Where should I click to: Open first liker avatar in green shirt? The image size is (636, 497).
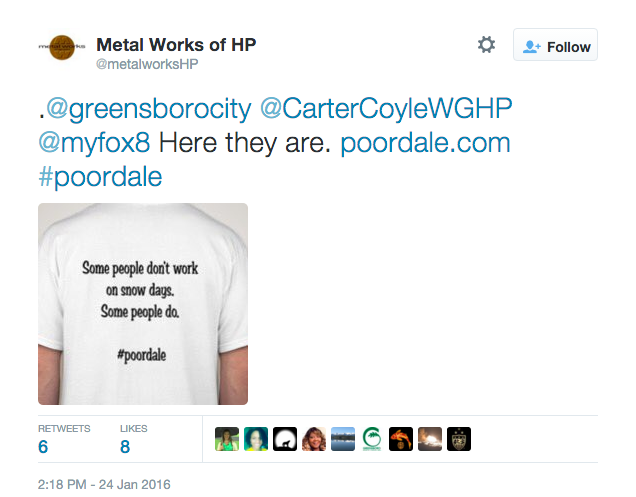(227, 439)
